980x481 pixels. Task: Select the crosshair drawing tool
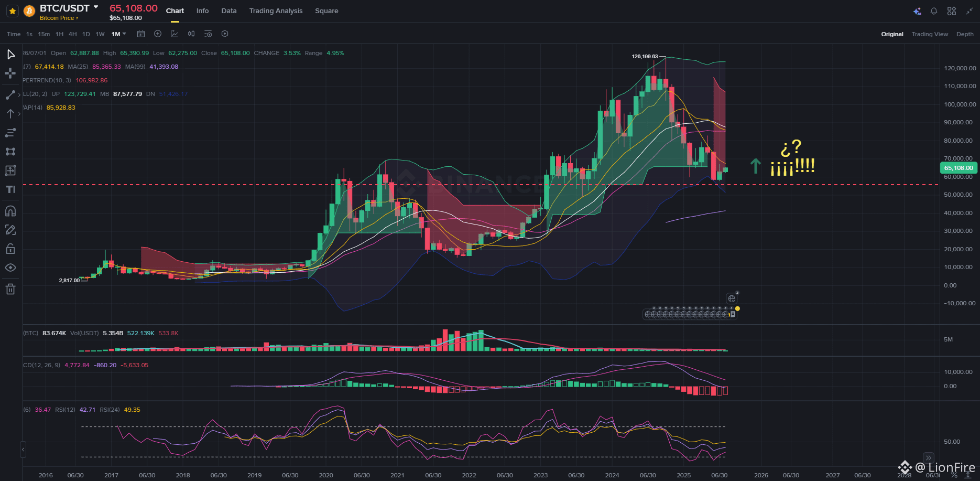pos(10,73)
